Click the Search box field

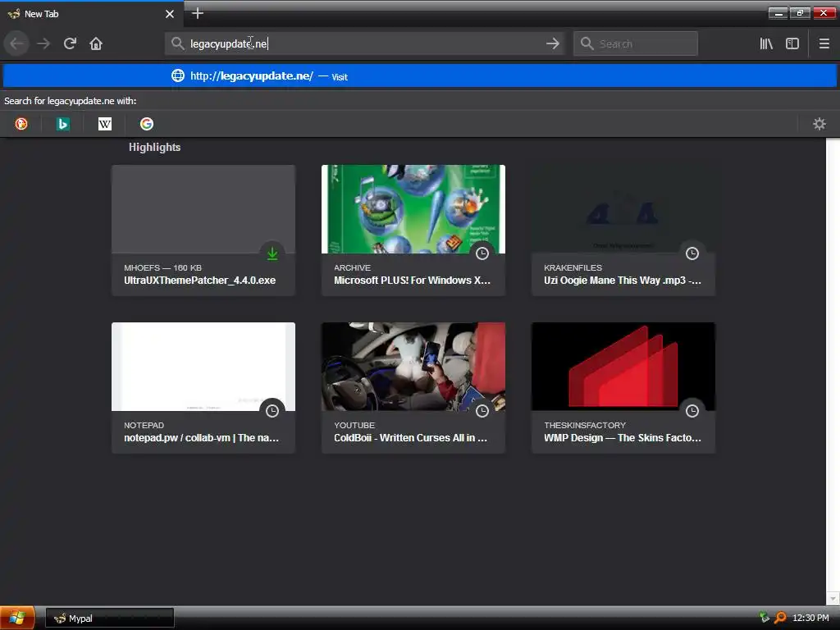click(x=636, y=43)
